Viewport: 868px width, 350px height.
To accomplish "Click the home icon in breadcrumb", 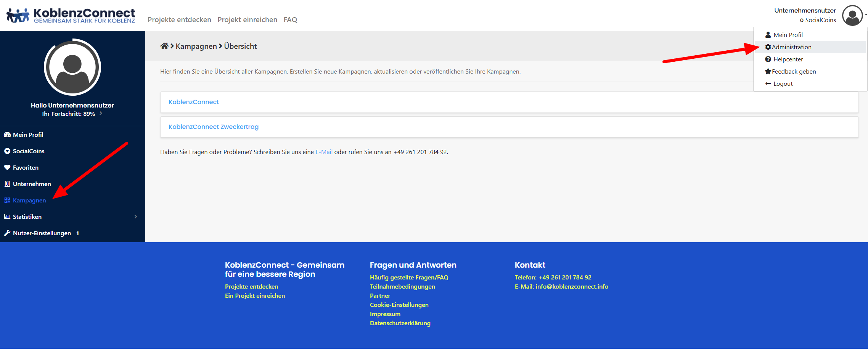I will [x=164, y=46].
